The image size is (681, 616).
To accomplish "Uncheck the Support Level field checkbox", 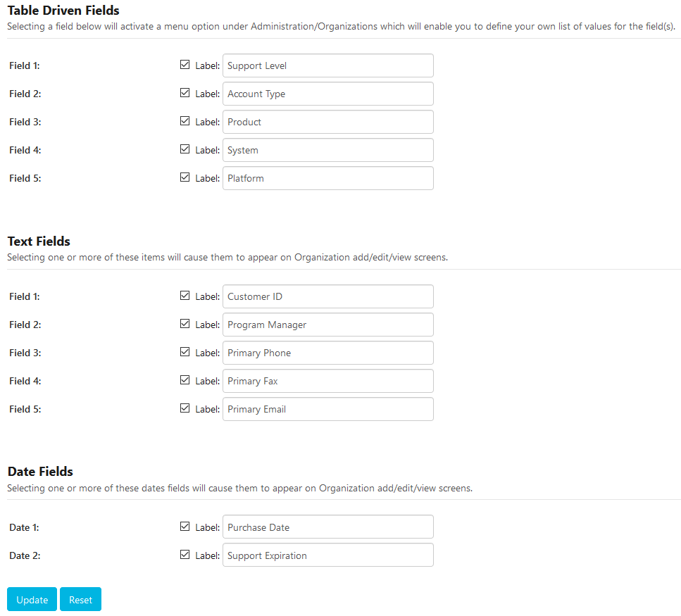I will point(185,65).
